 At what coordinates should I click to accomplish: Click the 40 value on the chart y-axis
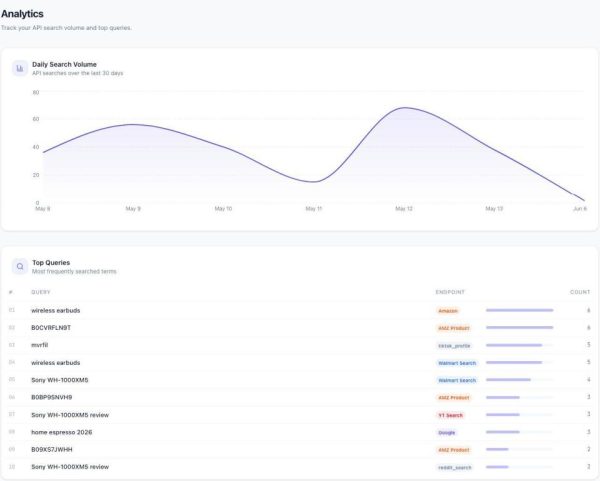pos(36,147)
